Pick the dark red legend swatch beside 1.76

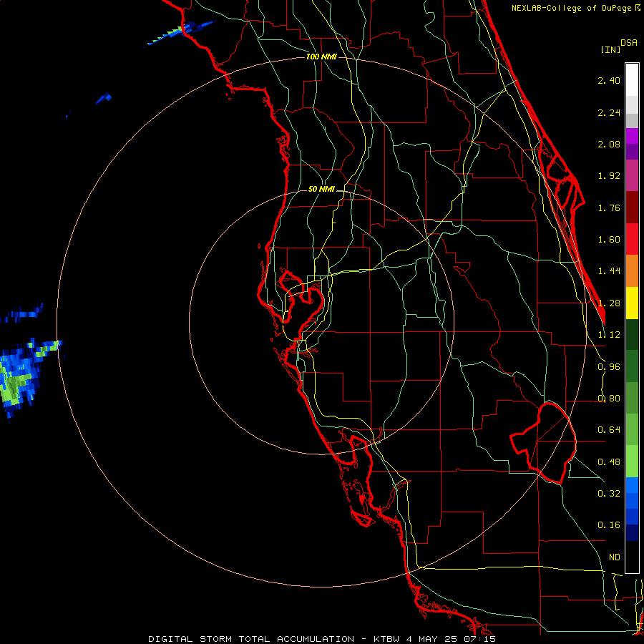pos(632,208)
